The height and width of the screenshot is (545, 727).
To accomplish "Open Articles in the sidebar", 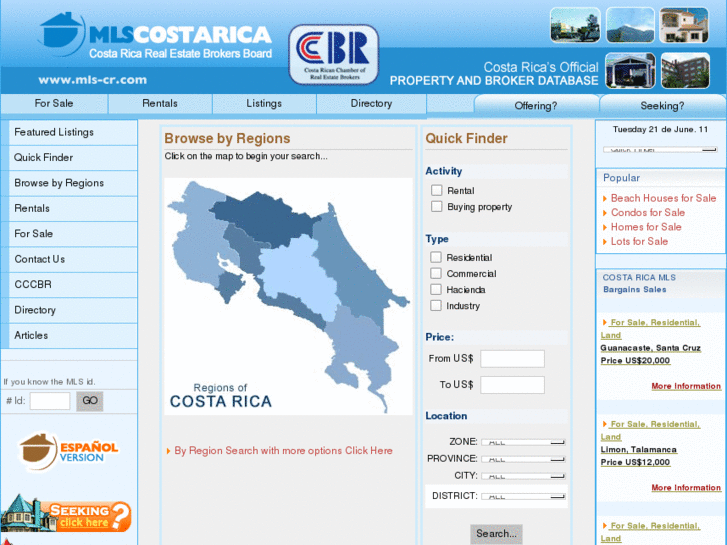I will (73, 335).
